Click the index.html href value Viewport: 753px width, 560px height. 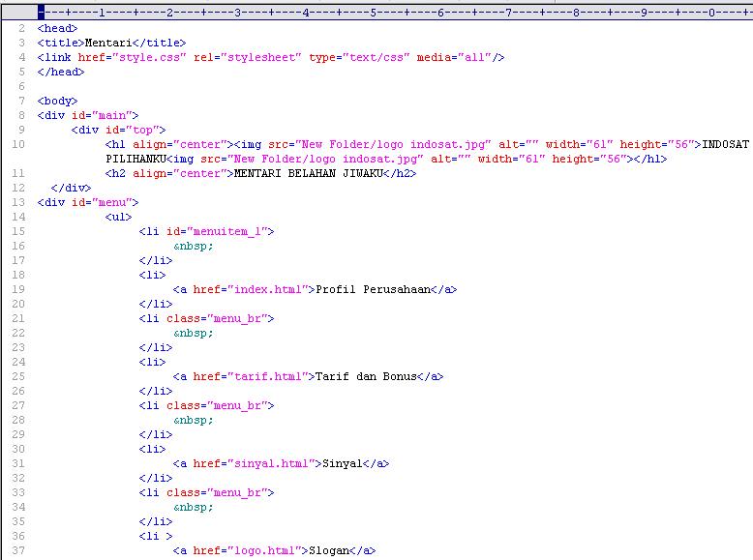271,289
